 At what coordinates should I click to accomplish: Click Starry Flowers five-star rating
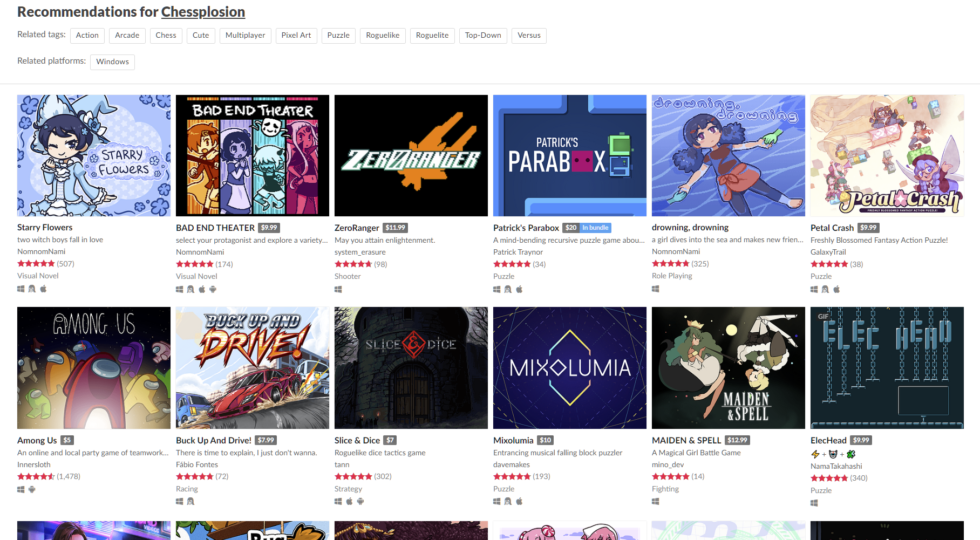(x=36, y=264)
